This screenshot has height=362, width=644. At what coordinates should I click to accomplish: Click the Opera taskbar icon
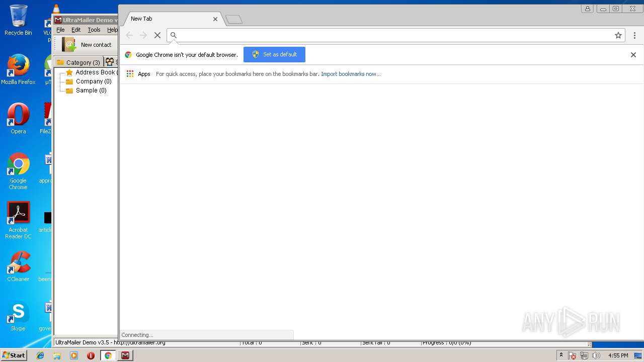(x=91, y=355)
